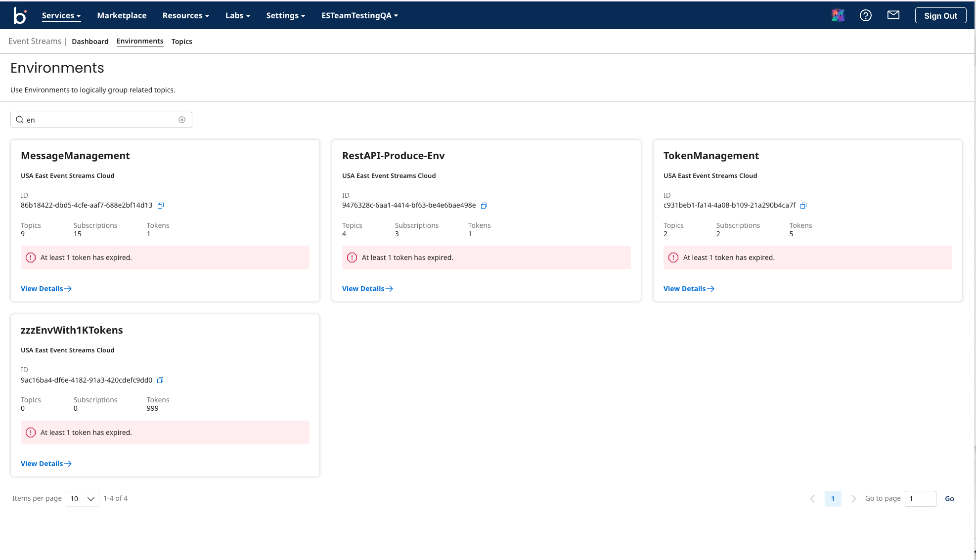Open the Items per page dropdown

pos(83,499)
